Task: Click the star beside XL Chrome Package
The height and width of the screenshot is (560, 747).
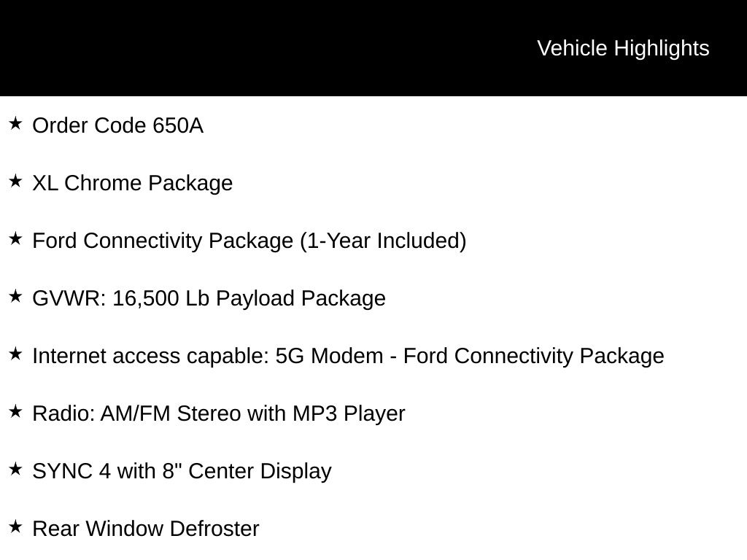Action: click(15, 182)
